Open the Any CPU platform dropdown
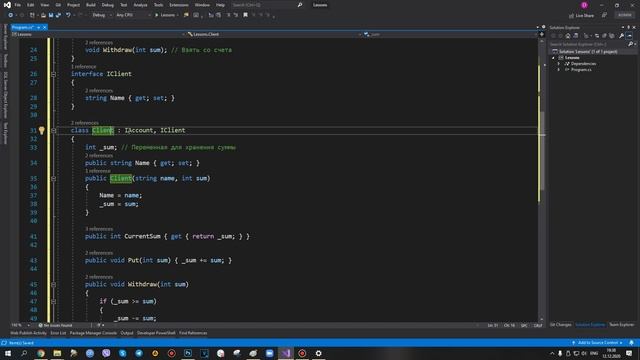640x360 pixels. coord(133,15)
